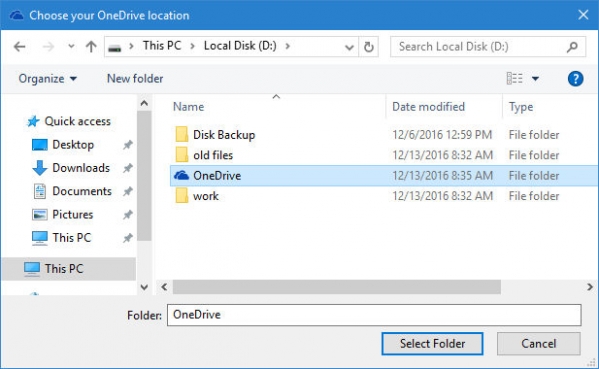Click the forward navigation arrow
599x369 pixels.
tap(49, 47)
